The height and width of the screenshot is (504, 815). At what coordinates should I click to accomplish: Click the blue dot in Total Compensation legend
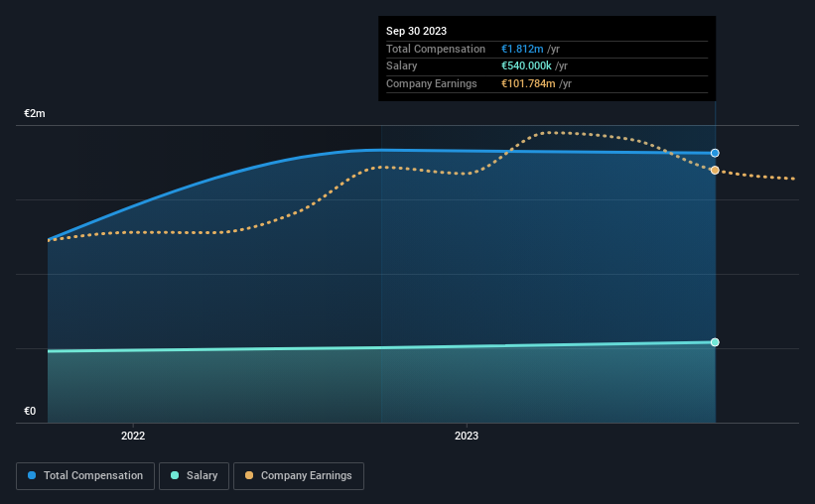pyautogui.click(x=32, y=475)
